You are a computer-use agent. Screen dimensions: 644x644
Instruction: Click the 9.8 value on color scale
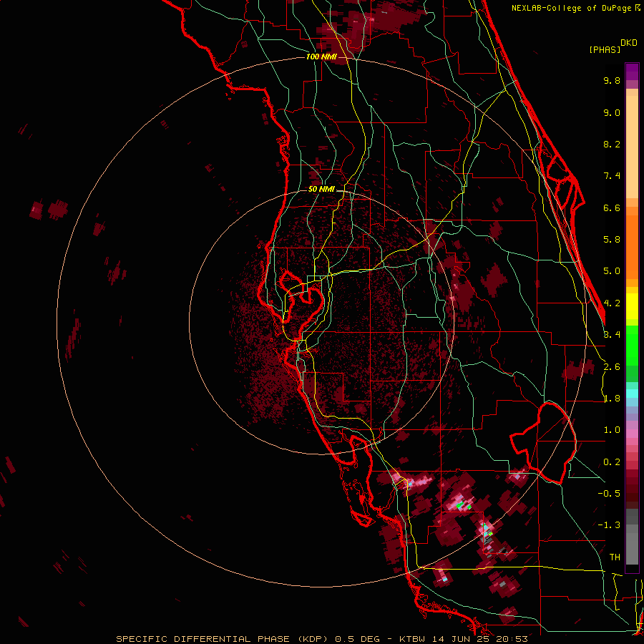pyautogui.click(x=612, y=80)
